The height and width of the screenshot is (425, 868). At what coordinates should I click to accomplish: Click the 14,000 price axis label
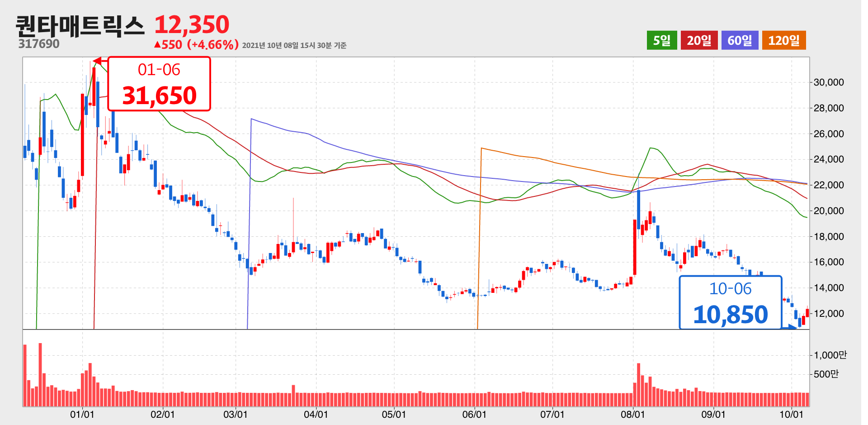829,288
